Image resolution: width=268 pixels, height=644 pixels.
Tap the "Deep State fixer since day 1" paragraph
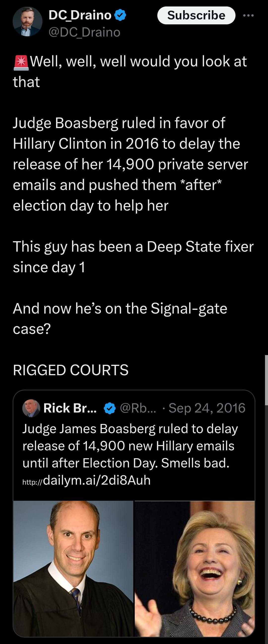[x=133, y=257]
